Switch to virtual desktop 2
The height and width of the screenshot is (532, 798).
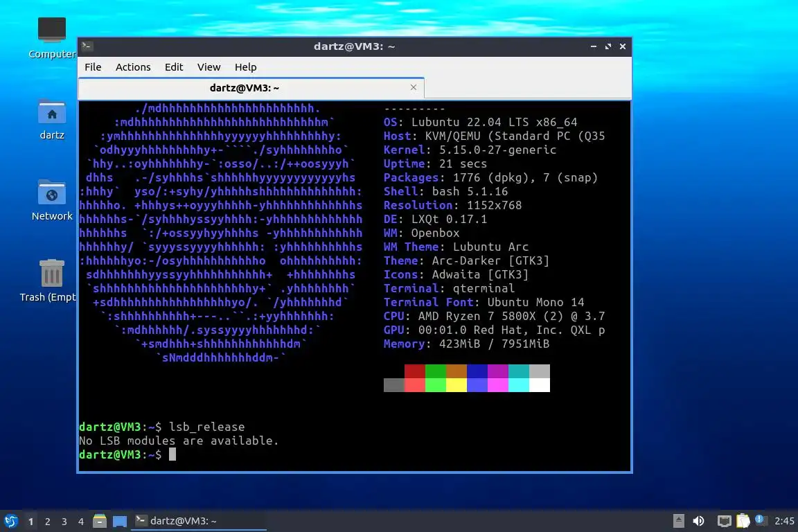47,522
